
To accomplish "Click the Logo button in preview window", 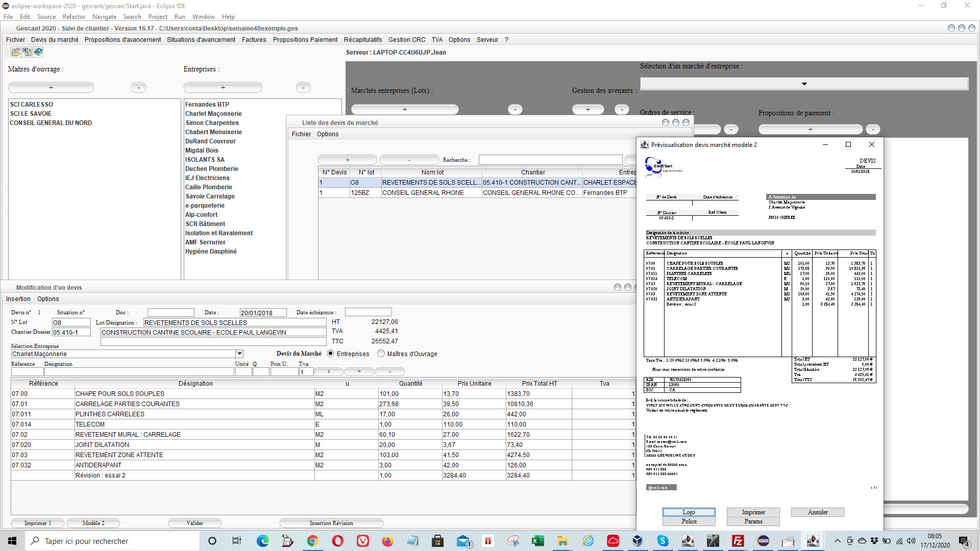I will pyautogui.click(x=689, y=512).
